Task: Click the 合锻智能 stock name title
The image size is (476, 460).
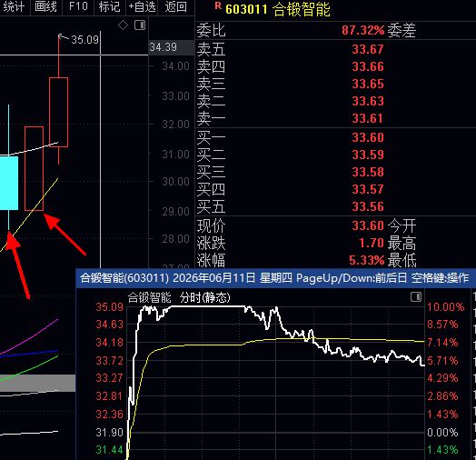Action: pyautogui.click(x=302, y=9)
